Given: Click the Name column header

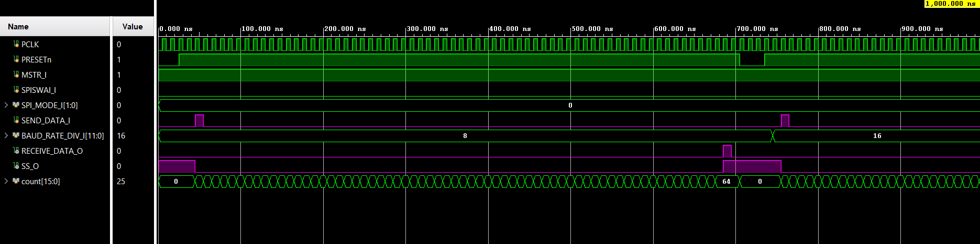Looking at the screenshot, I should [55, 27].
